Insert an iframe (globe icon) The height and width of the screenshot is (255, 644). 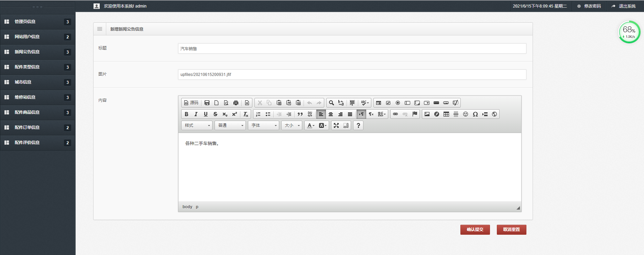(494, 114)
